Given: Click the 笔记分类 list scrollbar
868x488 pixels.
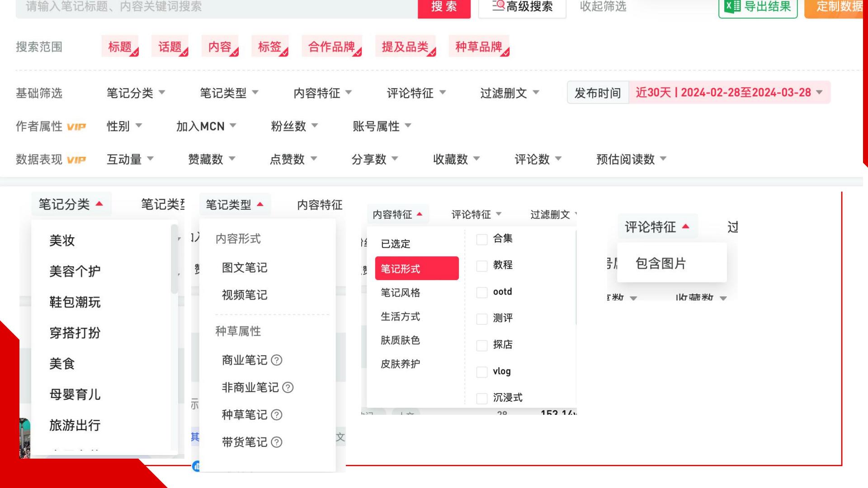Looking at the screenshot, I should [x=174, y=259].
